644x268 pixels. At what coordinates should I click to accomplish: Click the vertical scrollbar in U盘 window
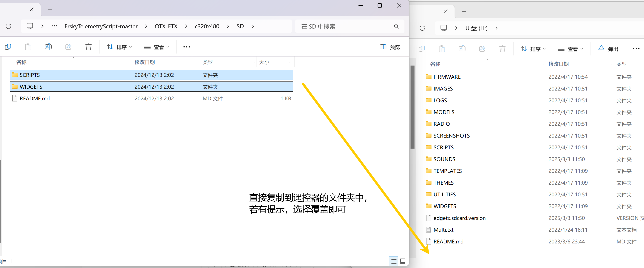pos(412,107)
